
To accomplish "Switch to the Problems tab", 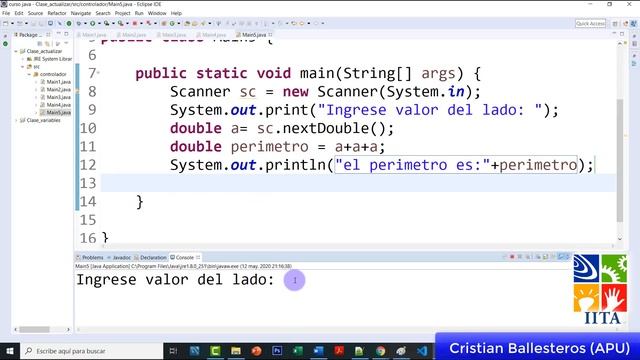I will point(90,258).
